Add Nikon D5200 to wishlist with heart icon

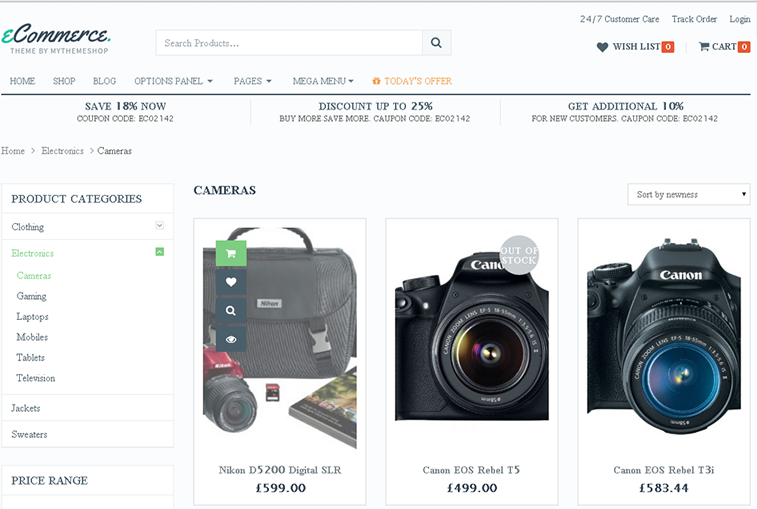[x=231, y=282]
